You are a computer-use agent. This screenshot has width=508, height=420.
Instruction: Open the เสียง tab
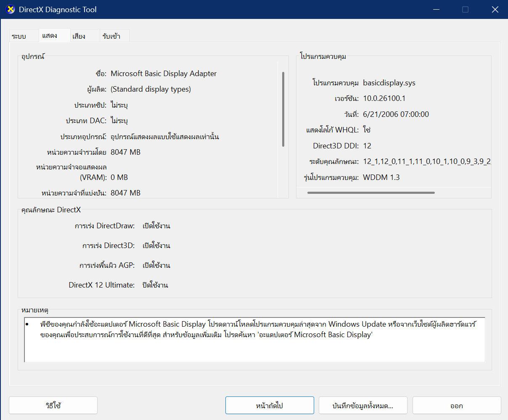coord(79,36)
